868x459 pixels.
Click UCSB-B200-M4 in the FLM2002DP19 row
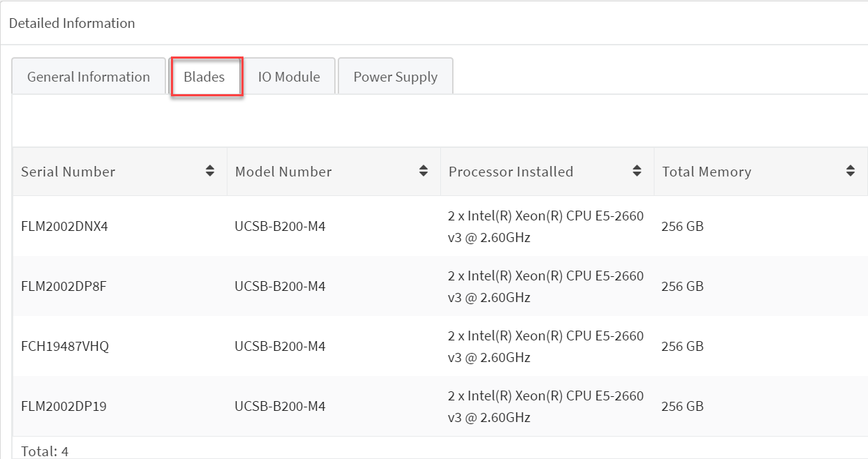coord(280,407)
